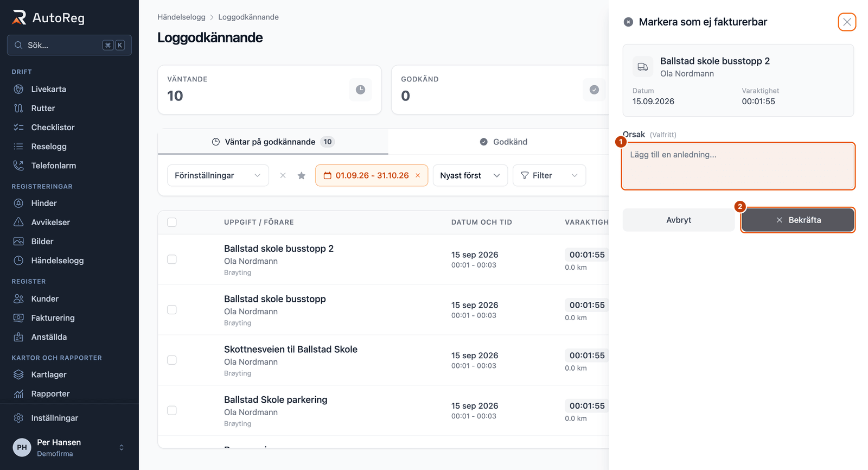
Task: Check the Skottnesveien til Ballstad Skole row
Action: (172, 360)
